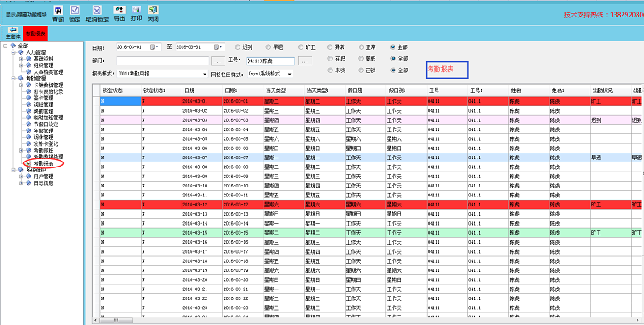Select the 离职 radio button
This screenshot has width=644, height=325.
coord(361,59)
